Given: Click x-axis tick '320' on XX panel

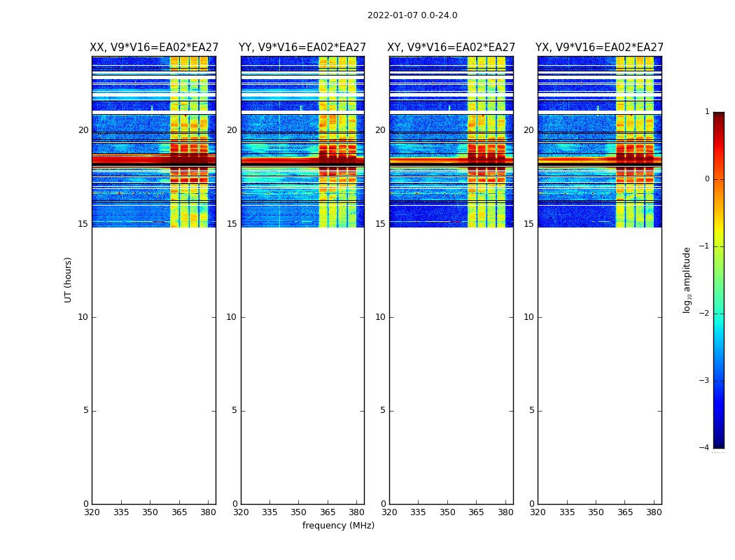Looking at the screenshot, I should 92,512.
